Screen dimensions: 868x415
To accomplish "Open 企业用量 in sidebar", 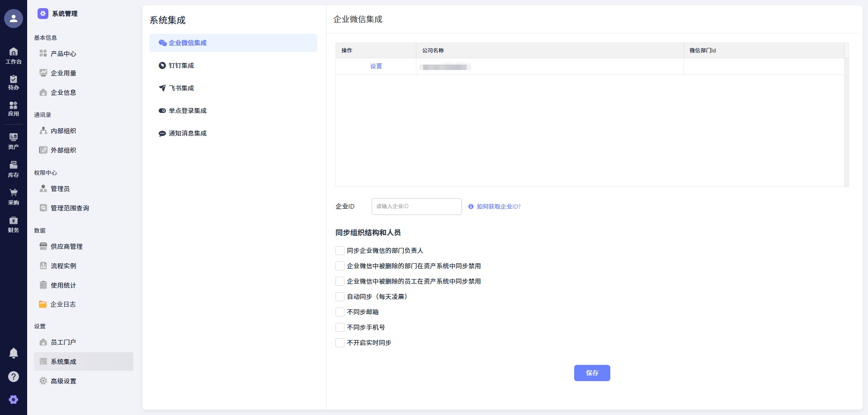I will (84, 73).
